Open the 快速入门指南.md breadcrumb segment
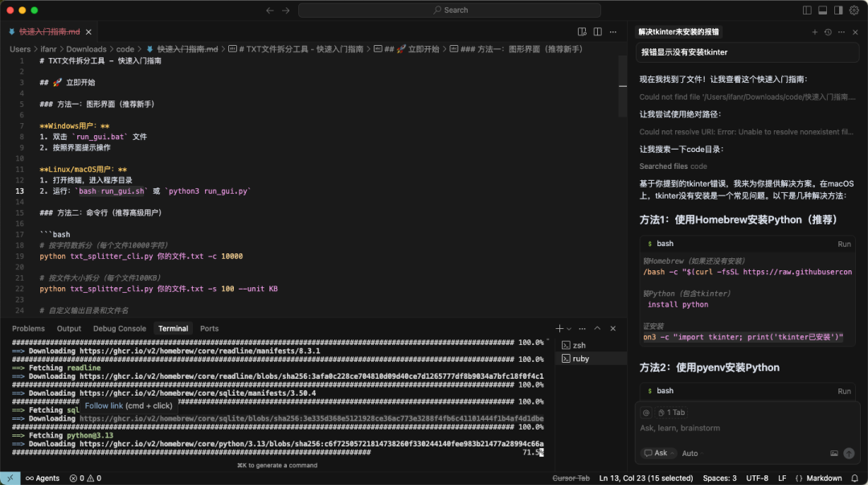 click(x=182, y=49)
